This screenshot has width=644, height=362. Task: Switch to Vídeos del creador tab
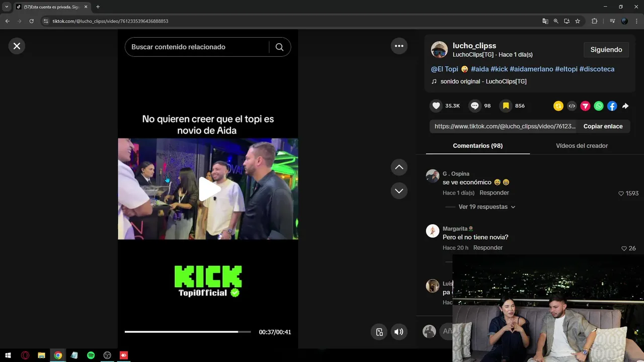pyautogui.click(x=582, y=146)
